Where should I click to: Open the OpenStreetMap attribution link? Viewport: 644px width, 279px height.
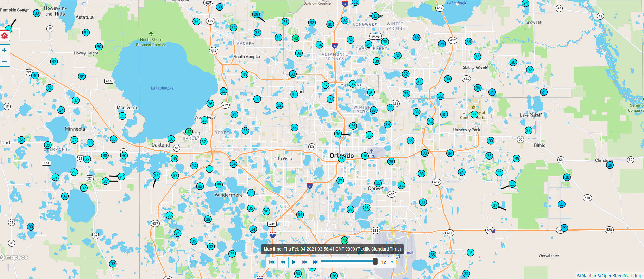(614, 276)
